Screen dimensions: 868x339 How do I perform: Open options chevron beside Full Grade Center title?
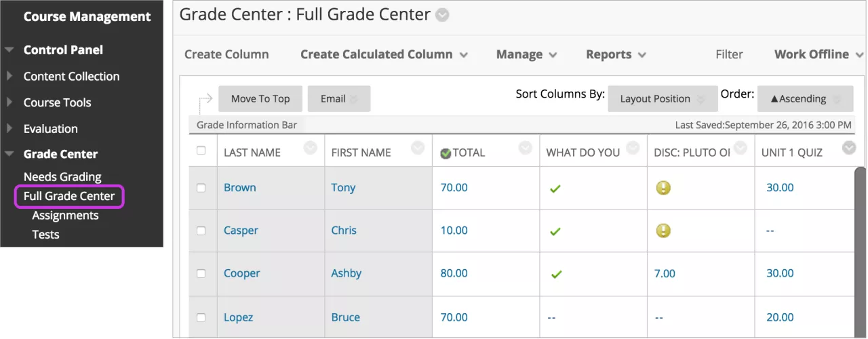click(442, 15)
